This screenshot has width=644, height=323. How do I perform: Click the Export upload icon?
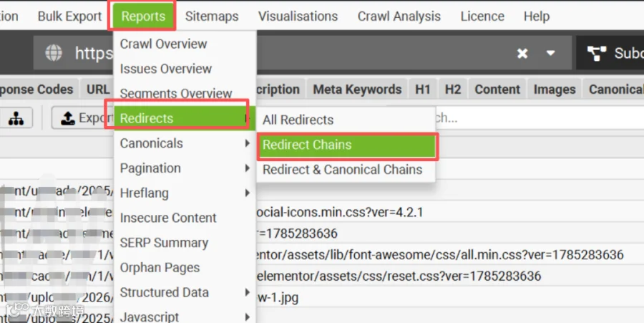67,118
